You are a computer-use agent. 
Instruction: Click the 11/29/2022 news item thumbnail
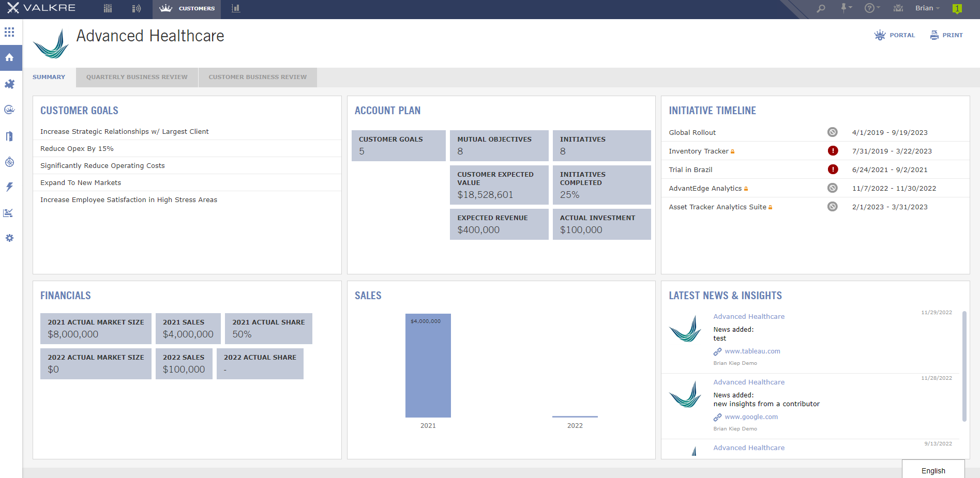(685, 328)
